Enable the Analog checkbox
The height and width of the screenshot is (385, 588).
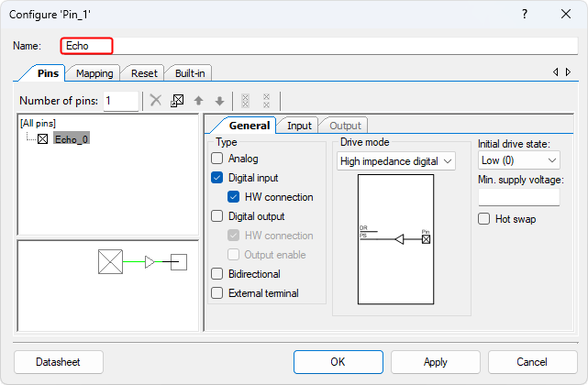217,159
